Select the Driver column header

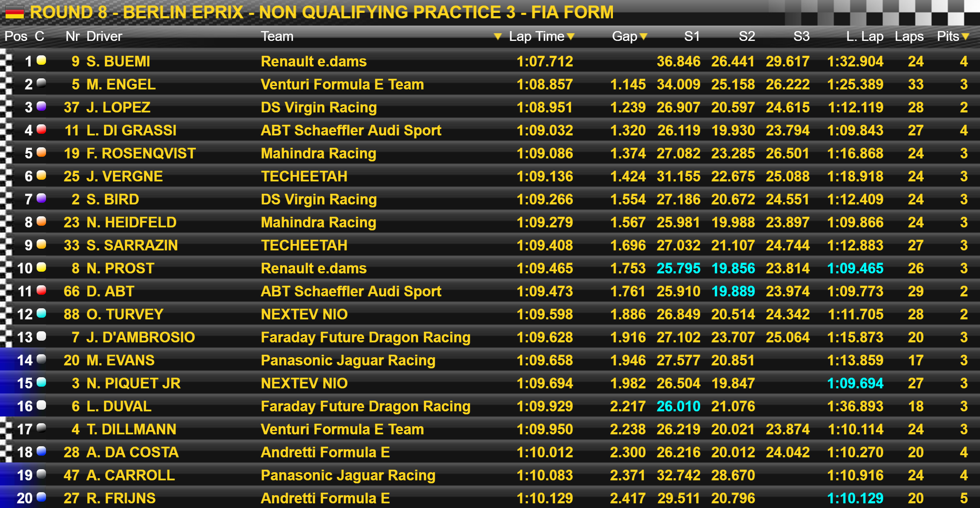coord(104,36)
